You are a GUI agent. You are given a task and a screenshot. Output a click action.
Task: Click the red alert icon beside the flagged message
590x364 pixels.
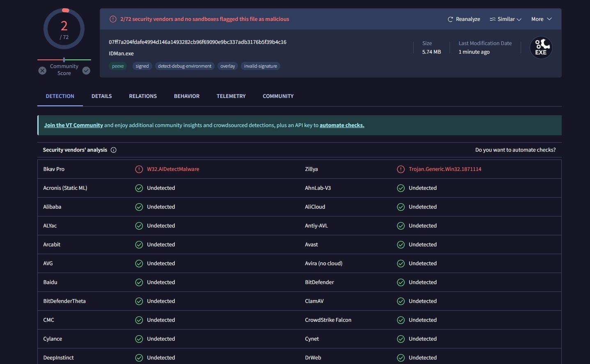click(x=113, y=19)
